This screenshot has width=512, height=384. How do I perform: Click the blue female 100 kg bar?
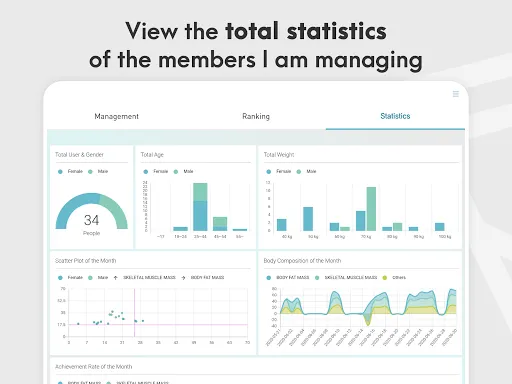tap(440, 227)
